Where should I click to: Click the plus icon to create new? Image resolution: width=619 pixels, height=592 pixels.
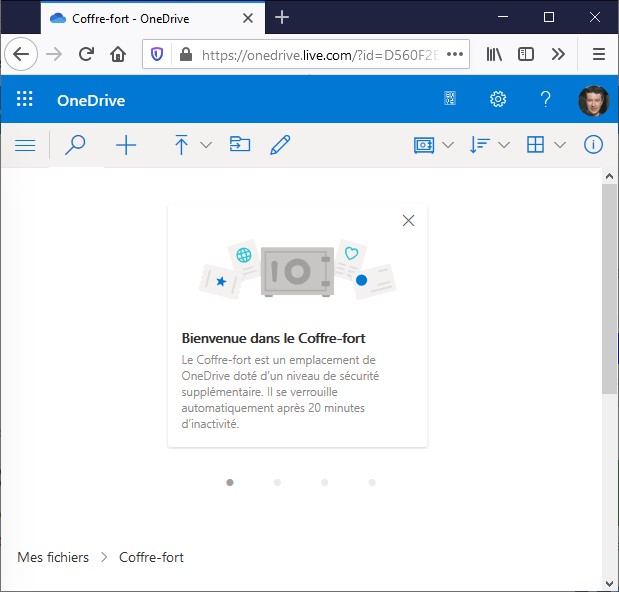tap(126, 145)
